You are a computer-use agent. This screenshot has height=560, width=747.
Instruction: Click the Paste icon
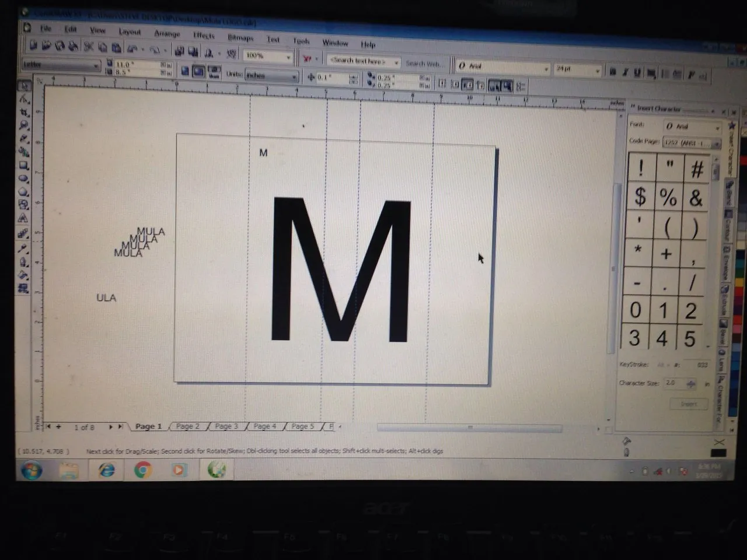tap(116, 48)
